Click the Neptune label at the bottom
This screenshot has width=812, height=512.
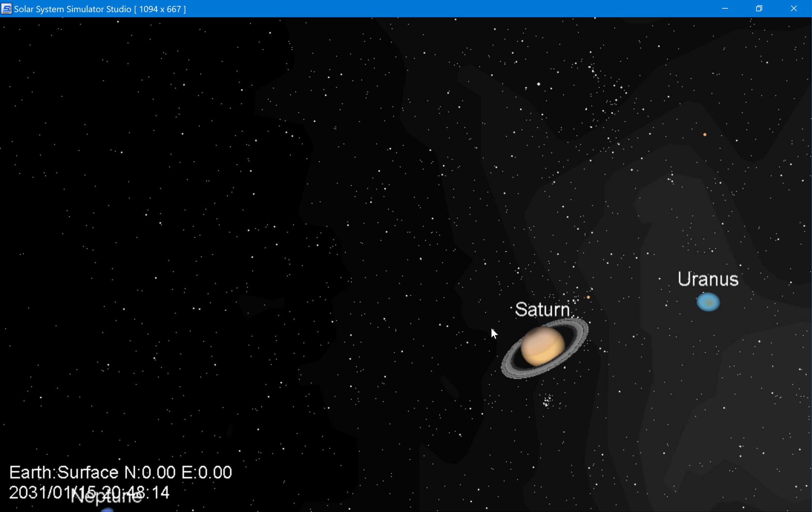click(106, 497)
